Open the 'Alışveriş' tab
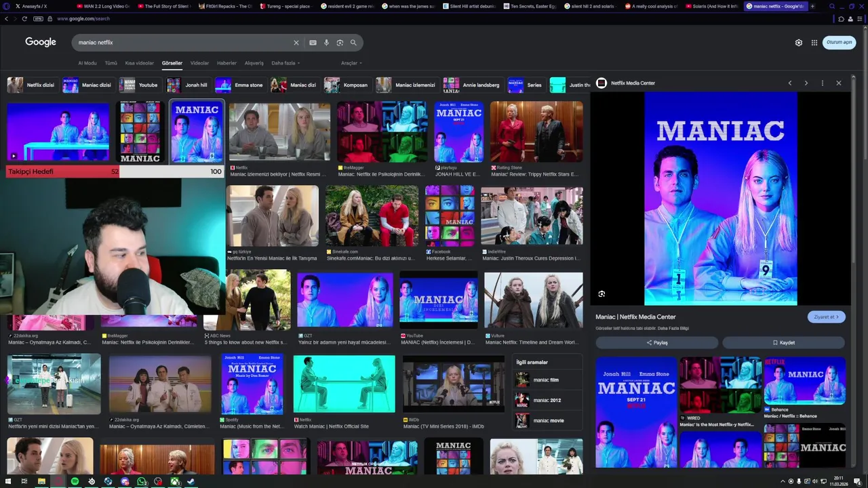The image size is (868, 488). 254,63
